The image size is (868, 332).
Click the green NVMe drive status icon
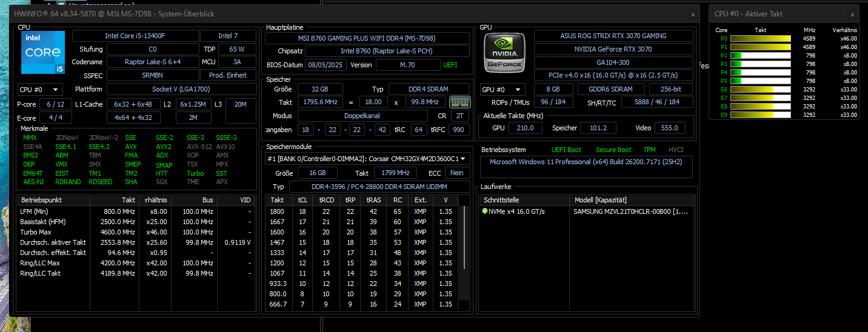coord(485,211)
